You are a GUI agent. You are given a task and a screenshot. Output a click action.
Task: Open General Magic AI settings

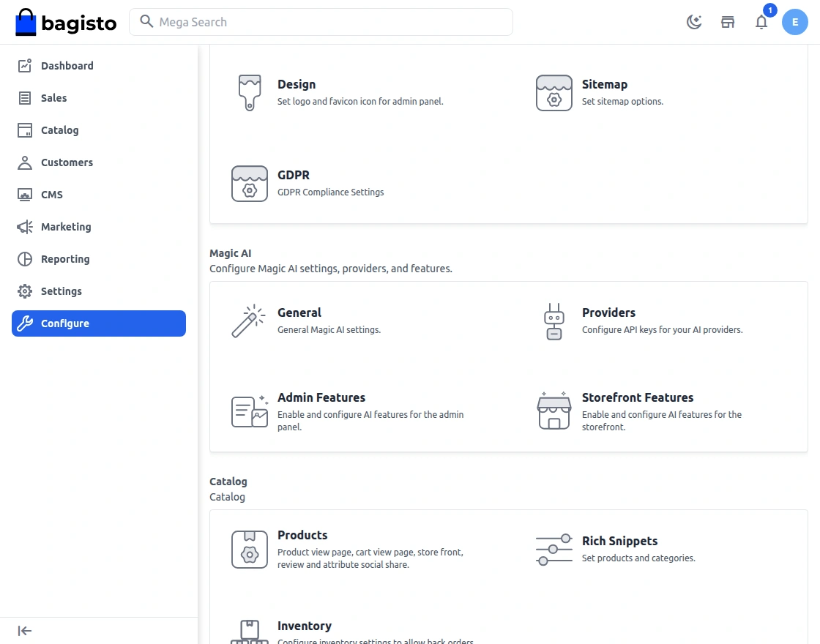(x=299, y=312)
